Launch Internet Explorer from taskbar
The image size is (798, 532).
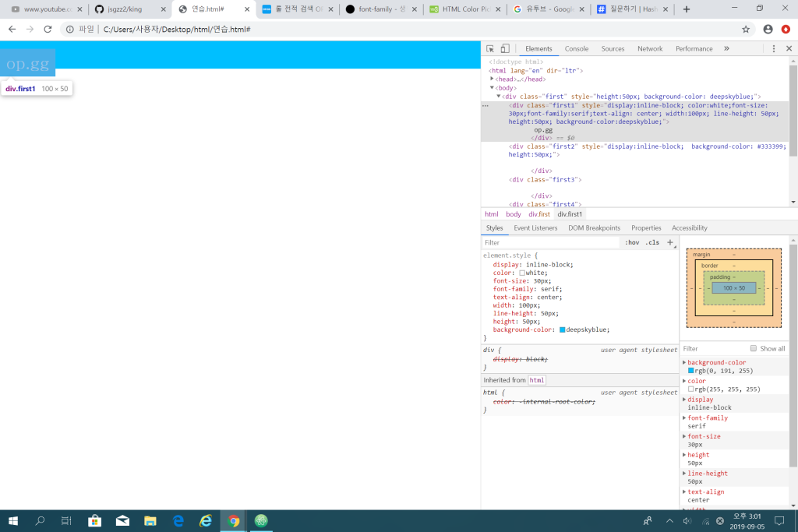206,521
